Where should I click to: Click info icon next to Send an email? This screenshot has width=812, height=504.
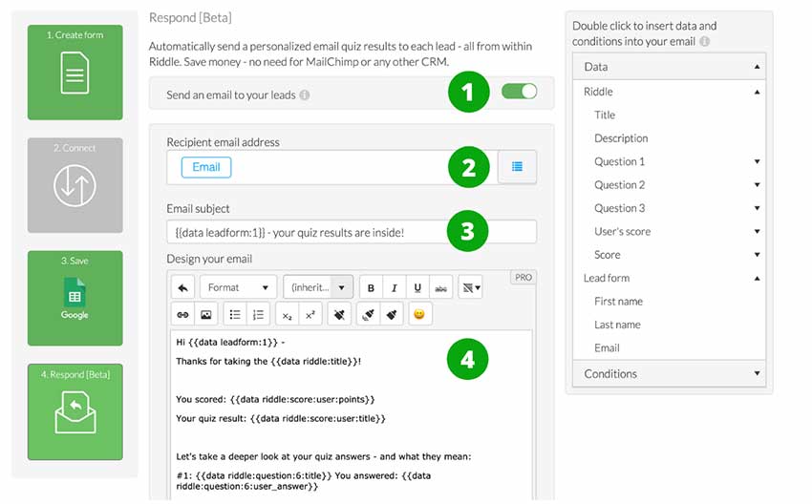tap(305, 95)
